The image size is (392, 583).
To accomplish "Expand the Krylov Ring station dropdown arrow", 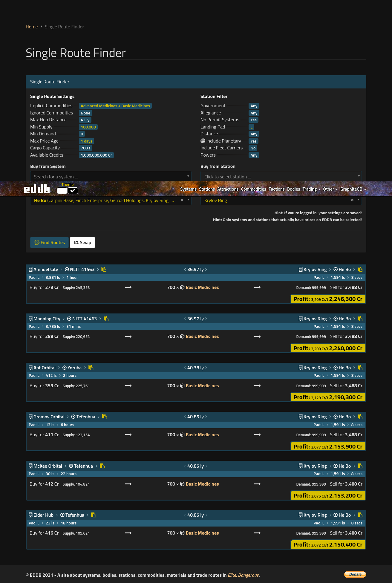I will (x=359, y=200).
